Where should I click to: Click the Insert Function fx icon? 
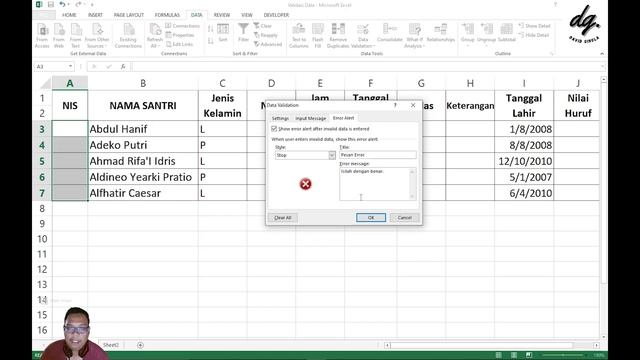pyautogui.click(x=123, y=67)
